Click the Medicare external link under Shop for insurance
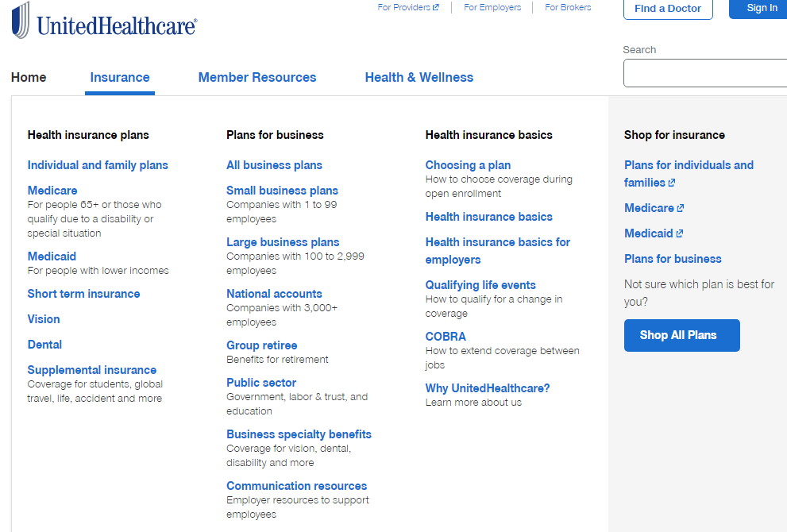Screen dimensions: 787x532 pyautogui.click(x=654, y=208)
